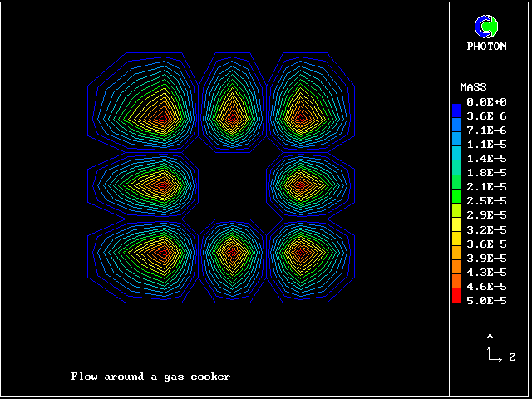Select the bottom-center contour cell's peak
This screenshot has height=399, width=532.
(x=232, y=251)
